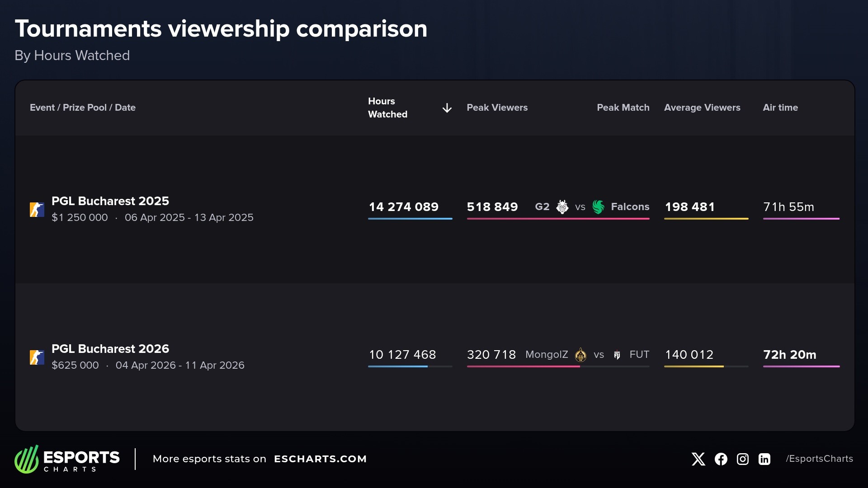Click the FUT team logo
868x488 pixels.
pyautogui.click(x=617, y=355)
